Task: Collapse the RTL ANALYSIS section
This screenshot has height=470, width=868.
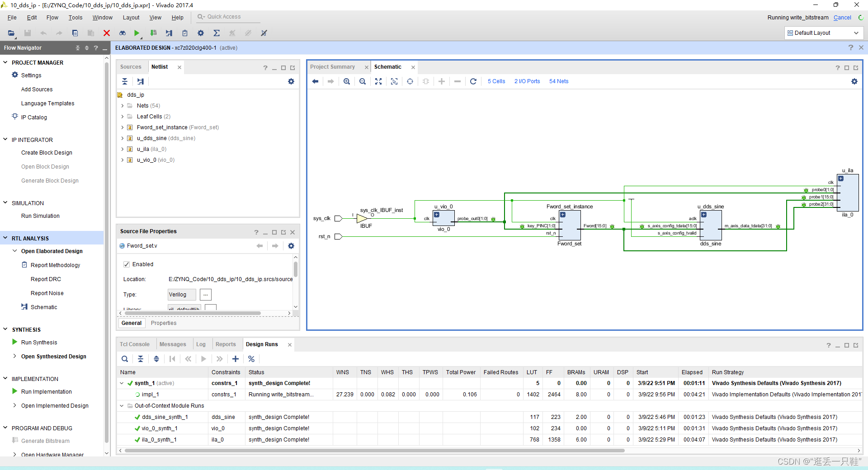Action: (5, 238)
